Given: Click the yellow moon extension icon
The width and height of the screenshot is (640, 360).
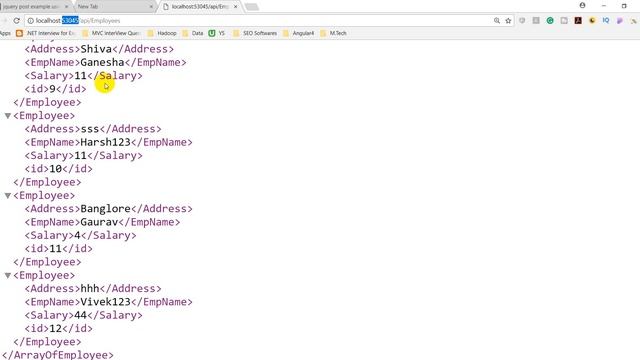Looking at the screenshot, I should pyautogui.click(x=592, y=20).
